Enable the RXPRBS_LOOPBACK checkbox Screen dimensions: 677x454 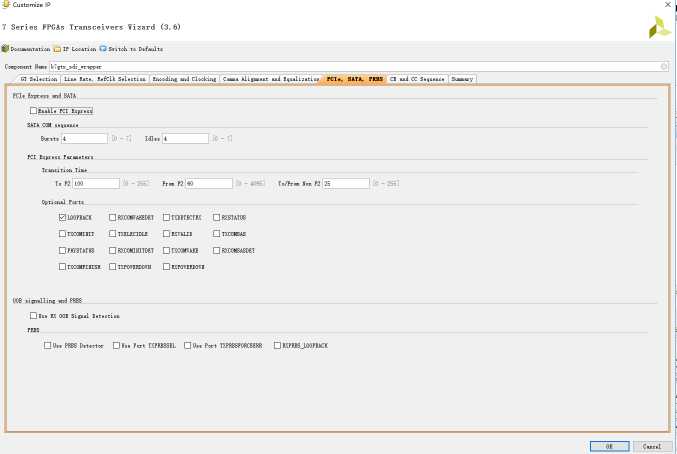tap(277, 345)
